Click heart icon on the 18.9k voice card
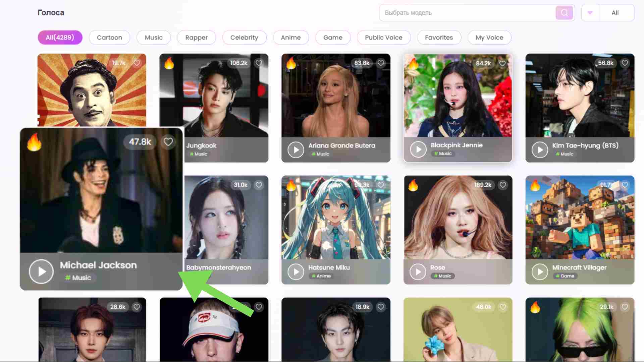The height and width of the screenshot is (362, 644). click(x=381, y=307)
